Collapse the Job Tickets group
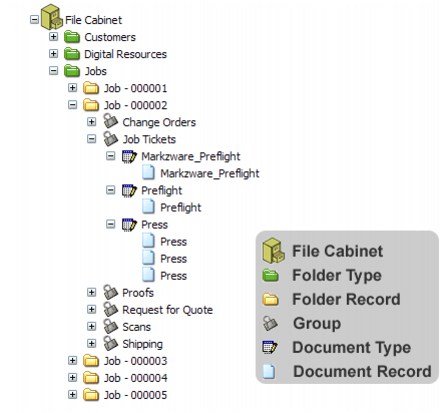Screen dimensions: 444x413 tap(91, 139)
